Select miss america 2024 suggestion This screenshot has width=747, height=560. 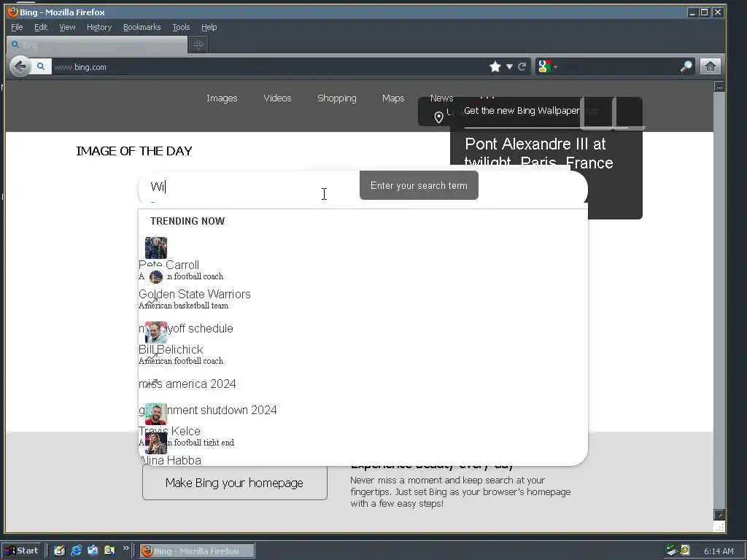(x=187, y=384)
